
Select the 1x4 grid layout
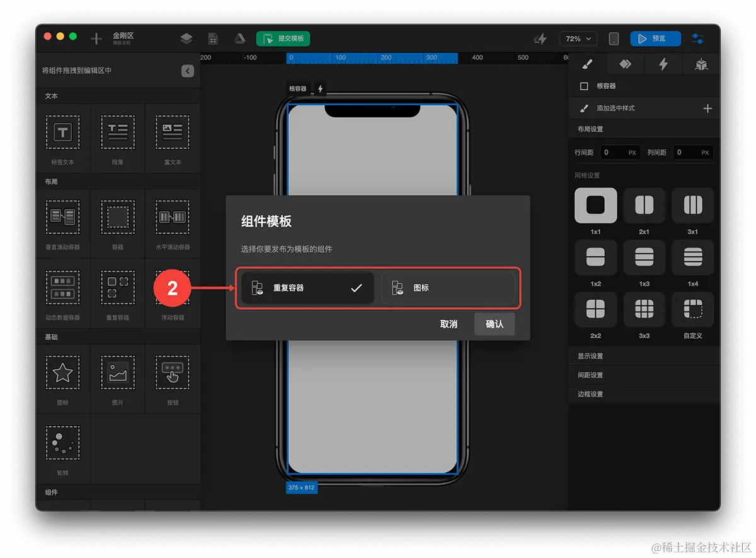click(692, 257)
